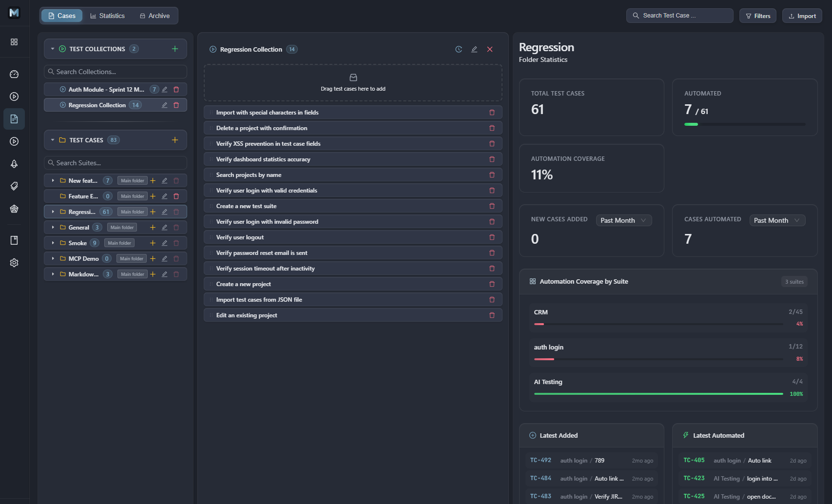Open TC-484 Auto link entry
Screen dimensions: 832x504
click(592, 479)
